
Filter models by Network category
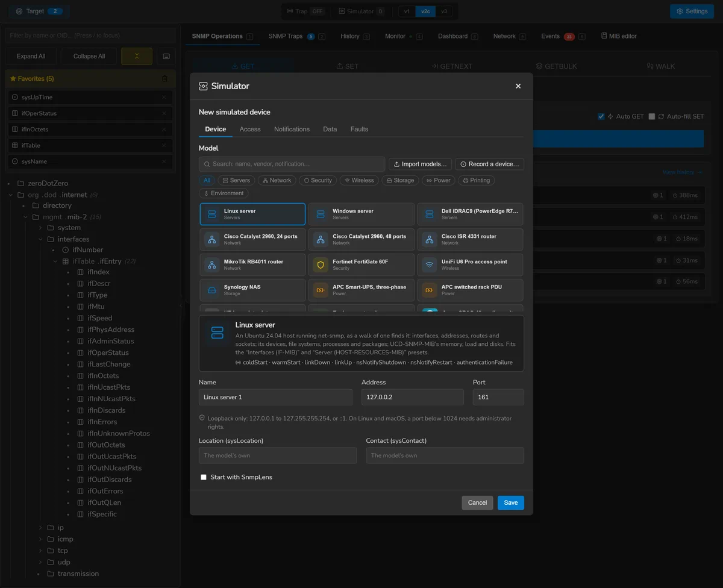coord(277,180)
